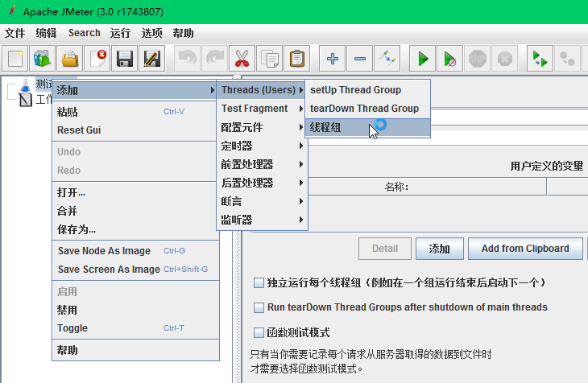Image resolution: width=588 pixels, height=383 pixels.
Task: Select the WorkBench icon in tree
Action: click(26, 100)
